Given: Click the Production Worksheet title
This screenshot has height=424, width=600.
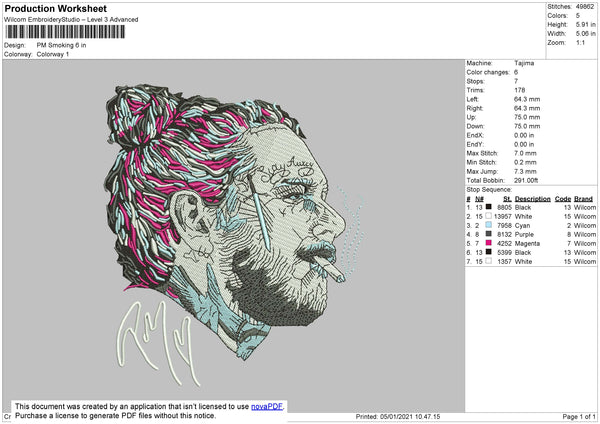Looking at the screenshot, I should 55,8.
